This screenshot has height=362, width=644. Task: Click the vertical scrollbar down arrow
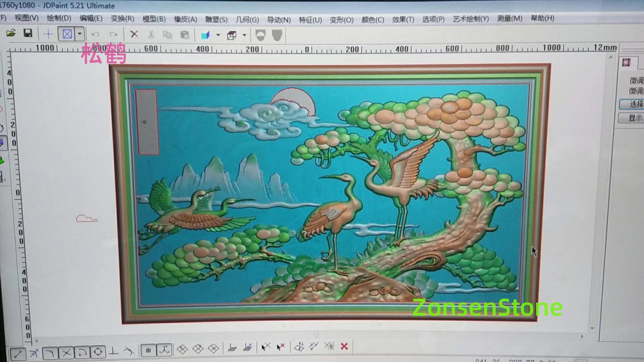(592, 328)
